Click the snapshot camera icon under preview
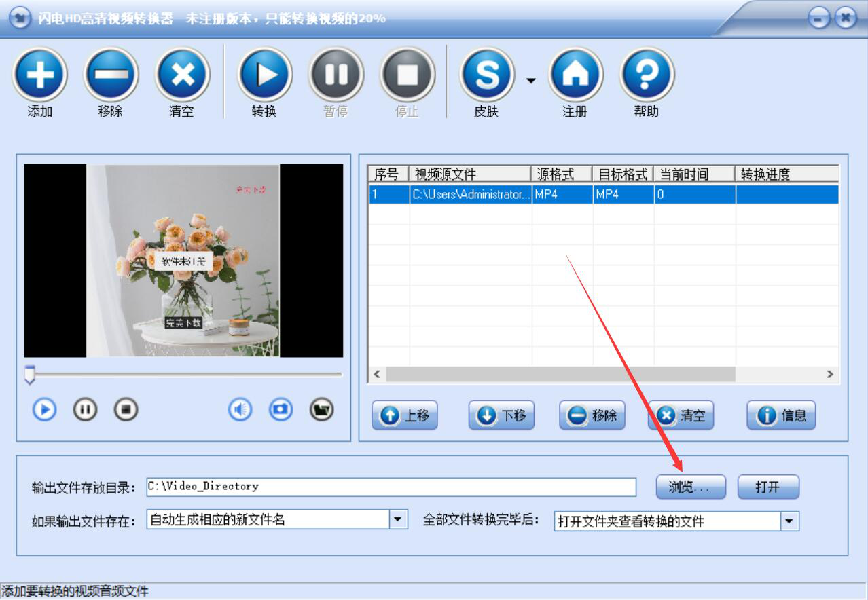 point(281,409)
